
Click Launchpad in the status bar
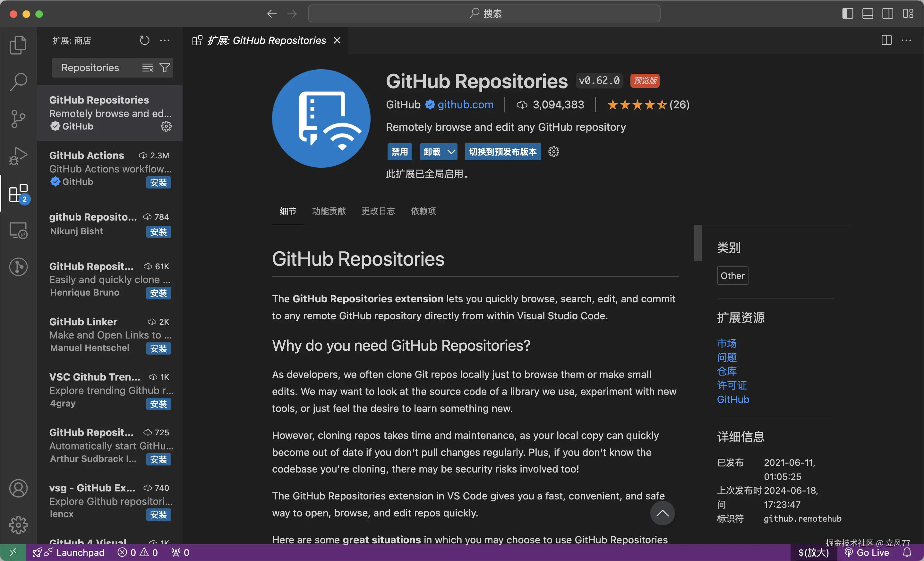point(69,552)
